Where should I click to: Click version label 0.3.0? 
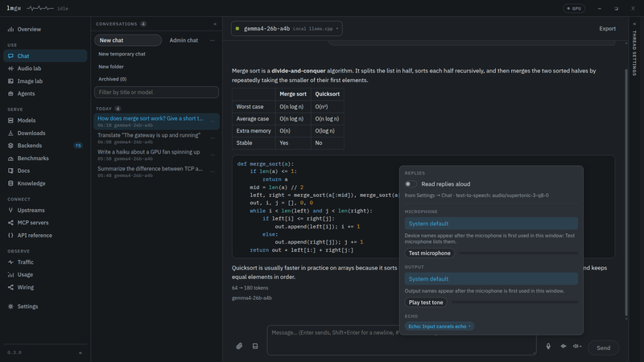[x=14, y=352]
